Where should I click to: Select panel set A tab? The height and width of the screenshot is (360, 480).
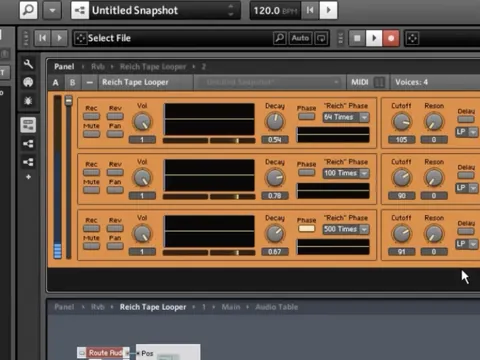click(56, 82)
